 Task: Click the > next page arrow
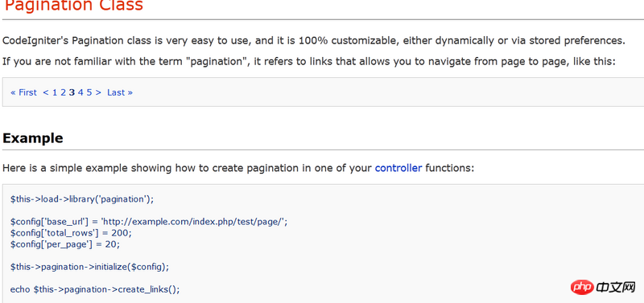click(x=98, y=92)
